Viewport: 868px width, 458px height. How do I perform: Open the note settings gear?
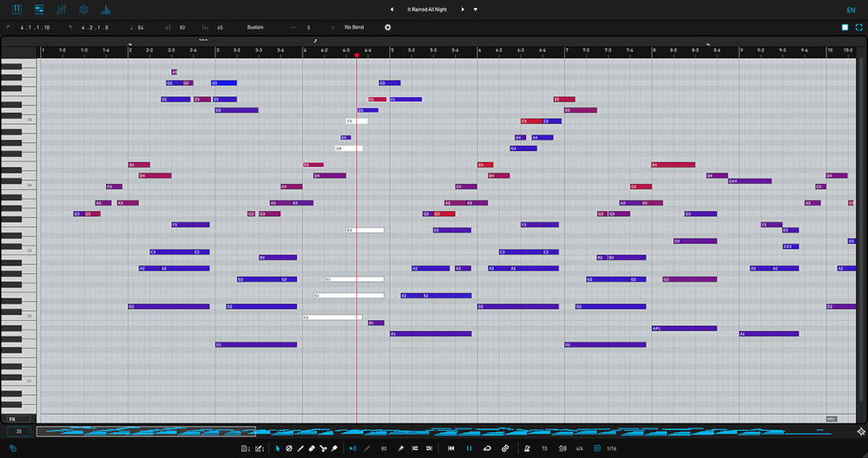(388, 27)
